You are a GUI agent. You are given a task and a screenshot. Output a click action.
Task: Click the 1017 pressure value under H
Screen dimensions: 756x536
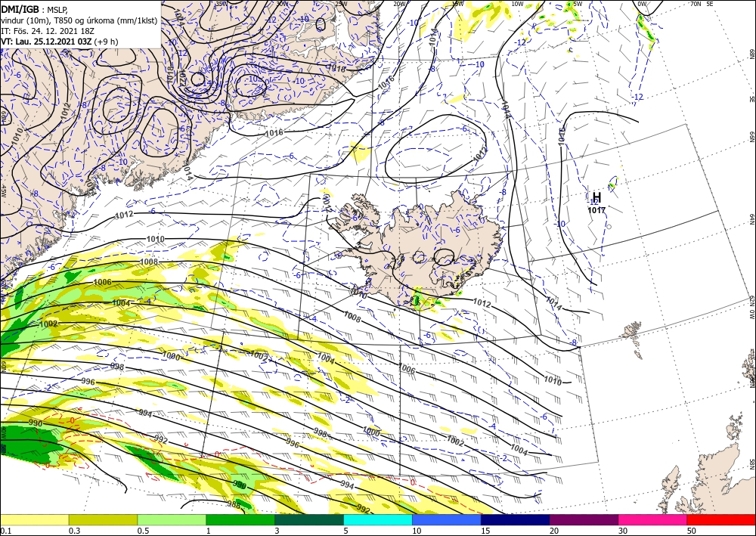(x=596, y=209)
